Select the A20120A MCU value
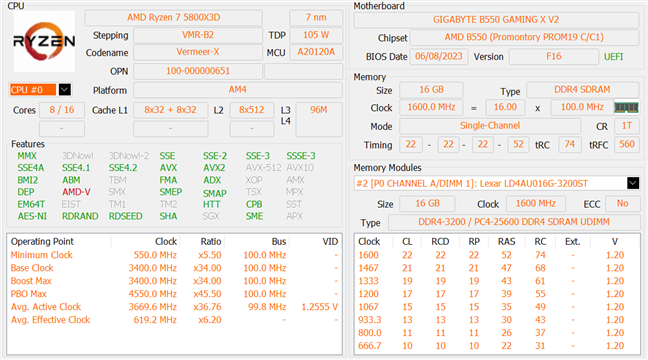 316,52
